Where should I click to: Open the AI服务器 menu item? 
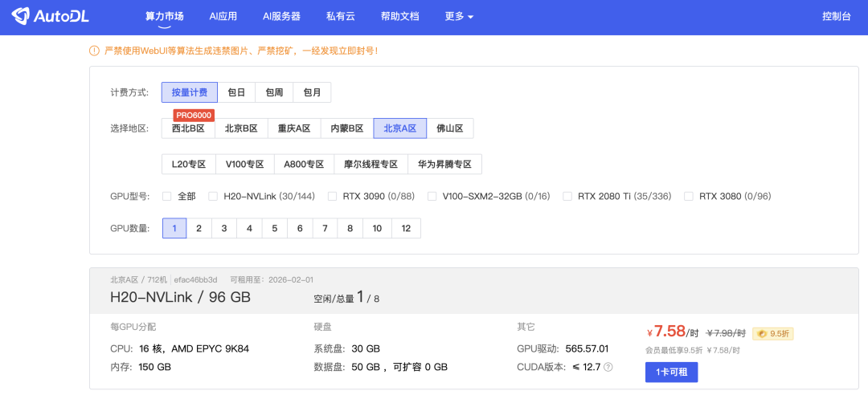281,16
